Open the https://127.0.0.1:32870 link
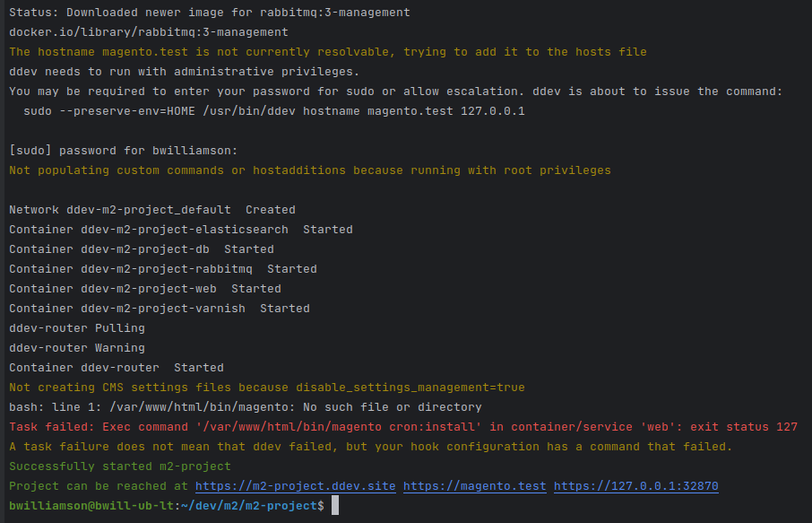This screenshot has height=523, width=812. pyautogui.click(x=636, y=486)
